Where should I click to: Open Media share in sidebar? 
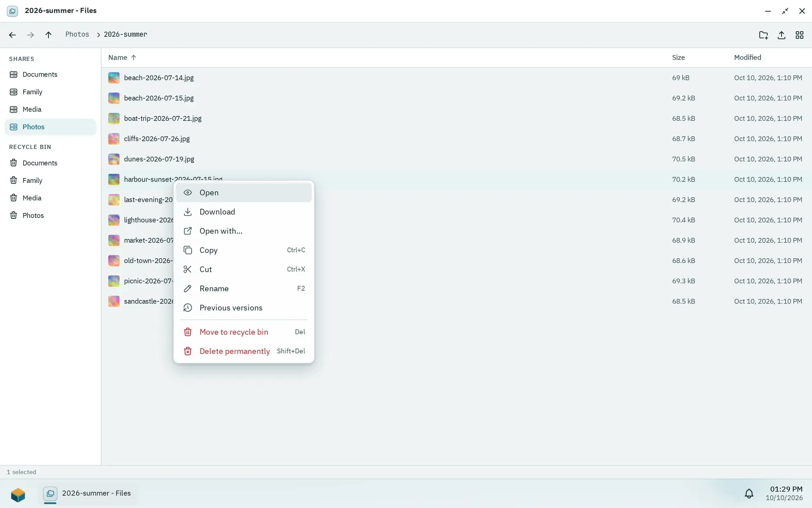coord(50,109)
